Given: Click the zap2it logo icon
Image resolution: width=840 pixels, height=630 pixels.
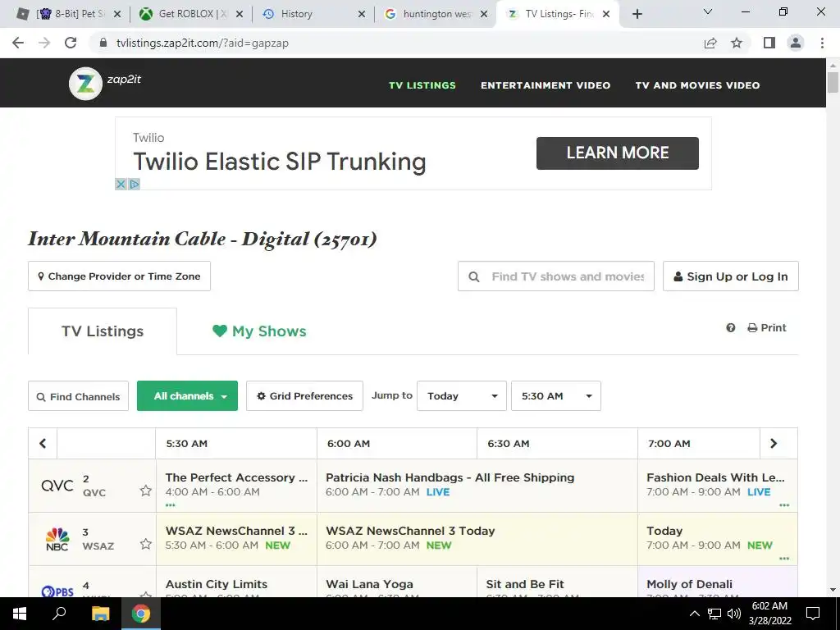Looking at the screenshot, I should [85, 84].
